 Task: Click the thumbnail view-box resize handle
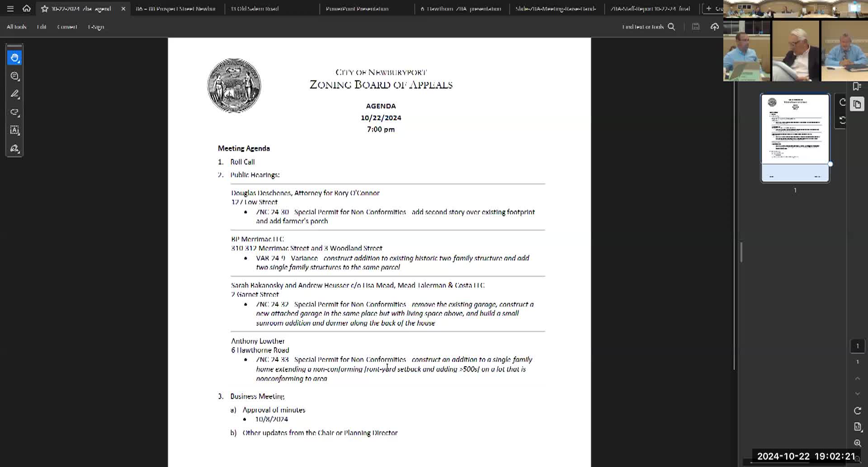[x=830, y=164]
